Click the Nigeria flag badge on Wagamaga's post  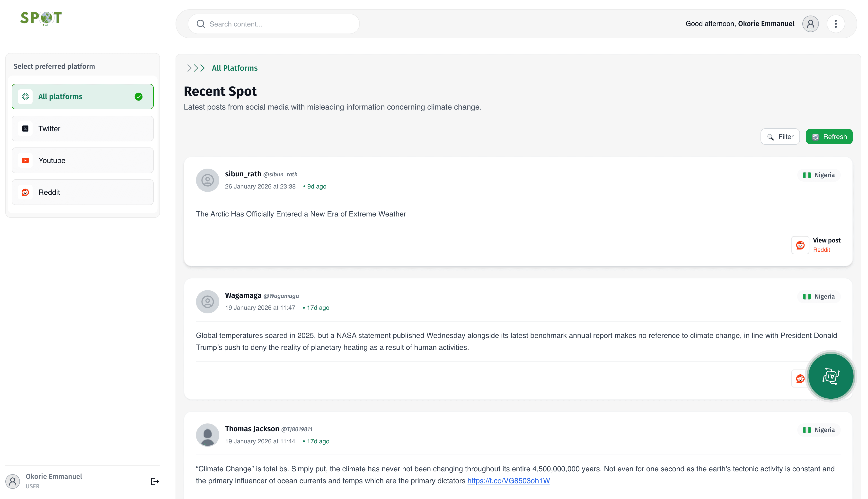click(819, 296)
